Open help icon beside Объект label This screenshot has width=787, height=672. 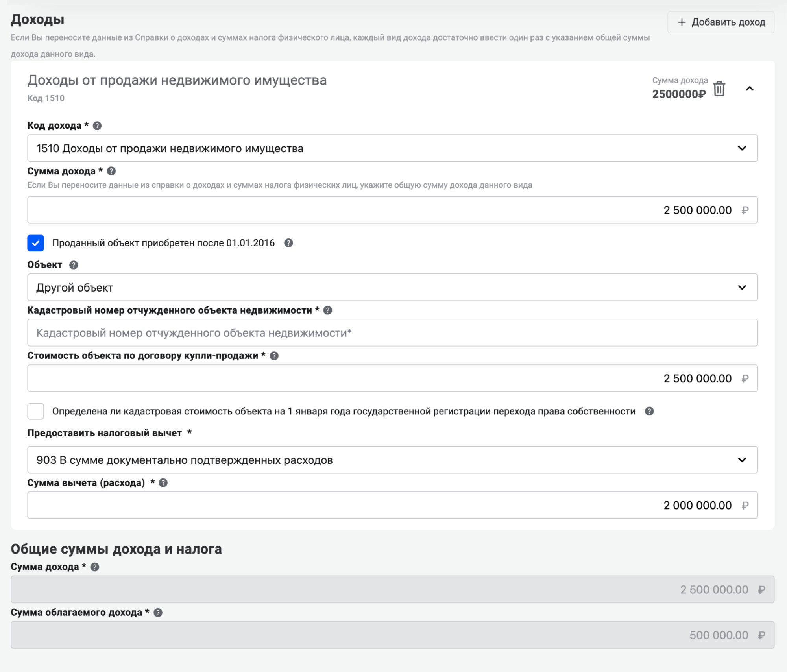click(74, 265)
